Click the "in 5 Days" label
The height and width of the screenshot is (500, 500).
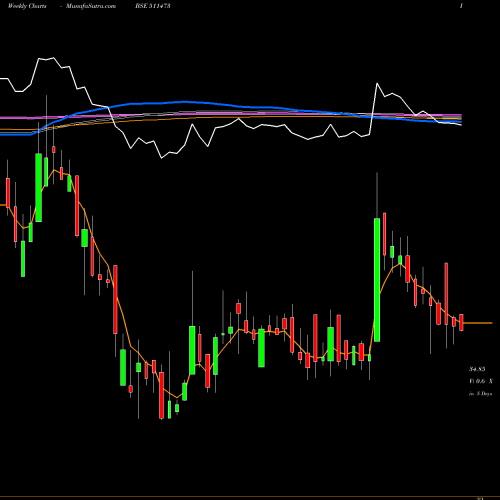pyautogui.click(x=480, y=393)
